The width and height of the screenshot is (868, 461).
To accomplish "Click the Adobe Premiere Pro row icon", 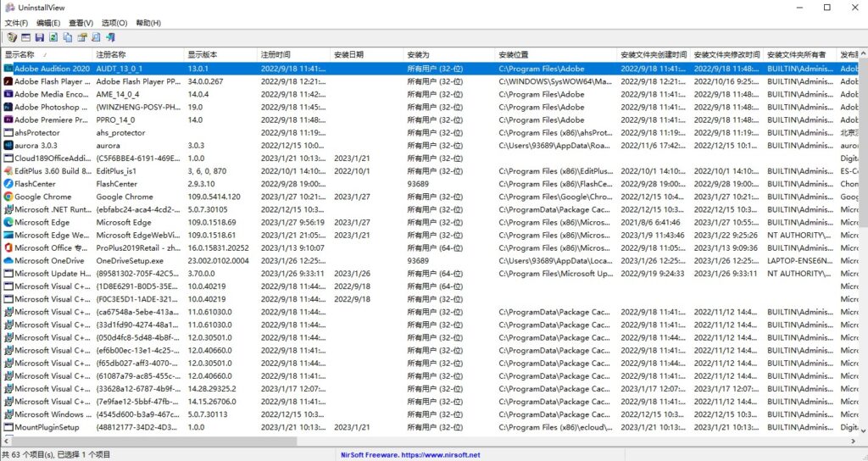I will tap(8, 119).
